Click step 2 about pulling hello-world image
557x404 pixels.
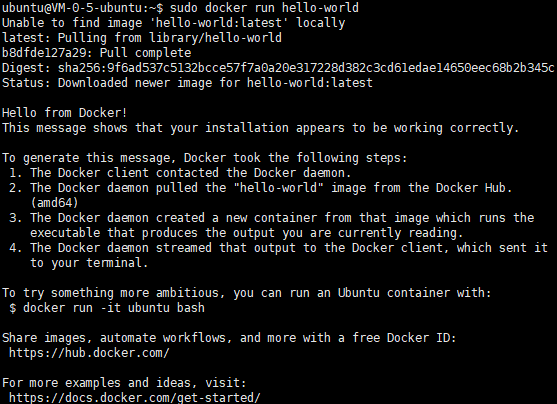[x=261, y=195]
